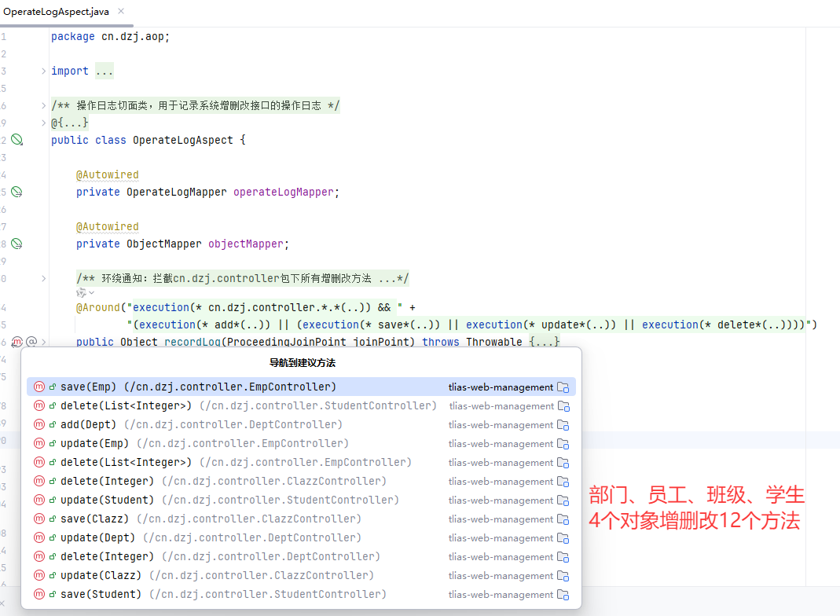Close the OperateLogAspect.java tab
The width and height of the screenshot is (840, 616).
[x=121, y=12]
